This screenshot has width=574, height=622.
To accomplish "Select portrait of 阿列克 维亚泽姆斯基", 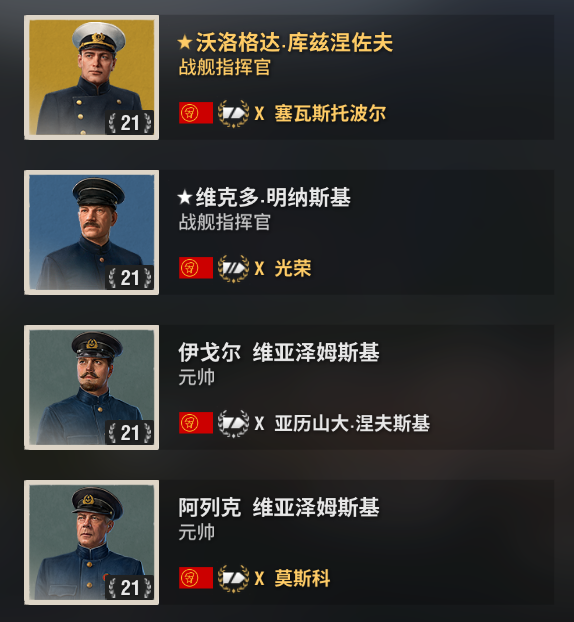I will [92, 542].
